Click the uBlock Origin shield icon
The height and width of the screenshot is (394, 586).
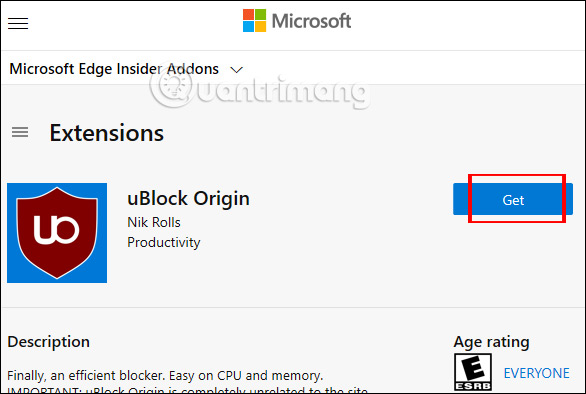point(57,233)
